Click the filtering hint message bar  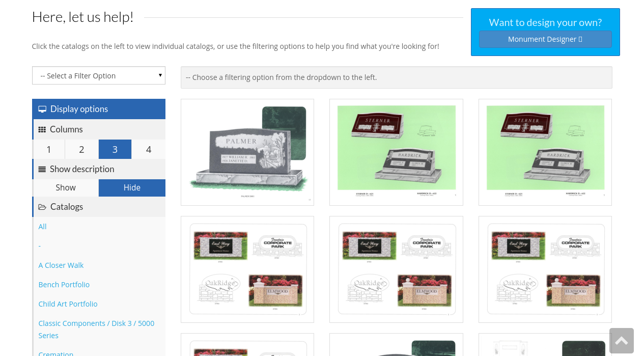[396, 77]
